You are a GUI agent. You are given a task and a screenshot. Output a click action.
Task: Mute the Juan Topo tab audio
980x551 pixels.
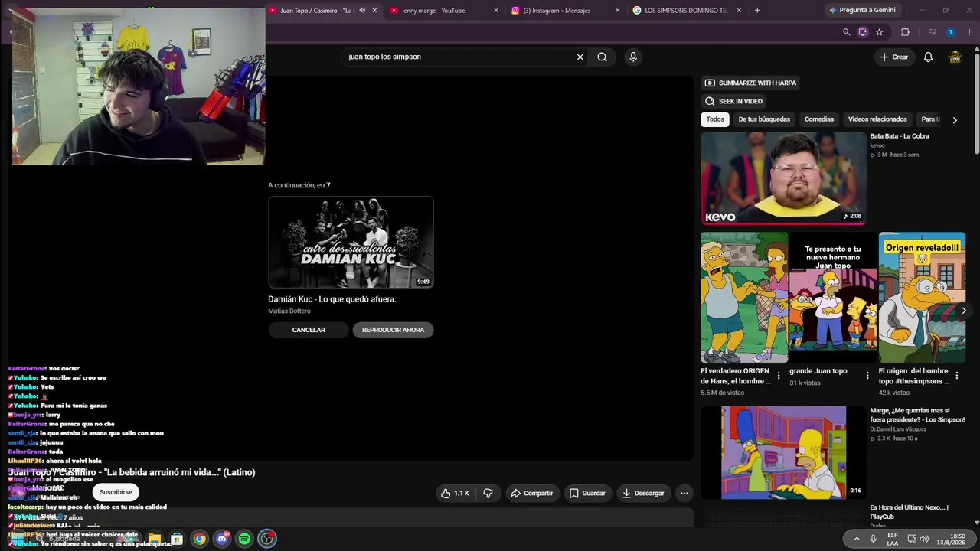362,11
